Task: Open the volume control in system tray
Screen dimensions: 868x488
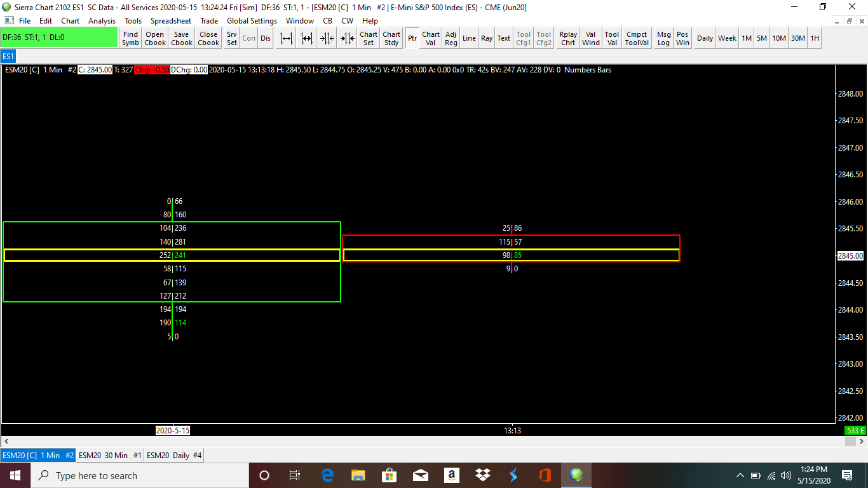Action: tap(786, 475)
